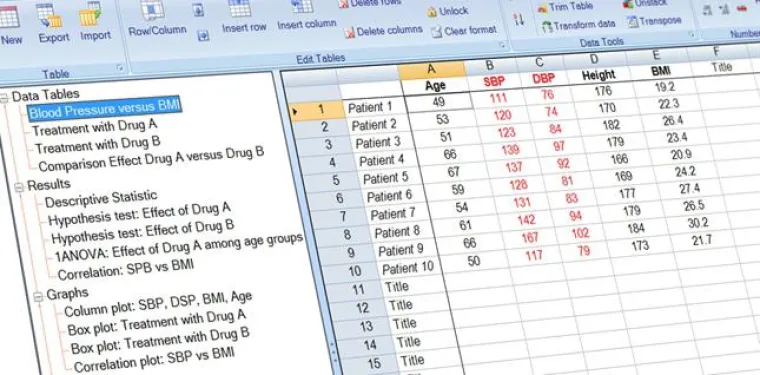Collapse the Data Tables tree node
This screenshot has height=375, width=760.
pyautogui.click(x=4, y=98)
